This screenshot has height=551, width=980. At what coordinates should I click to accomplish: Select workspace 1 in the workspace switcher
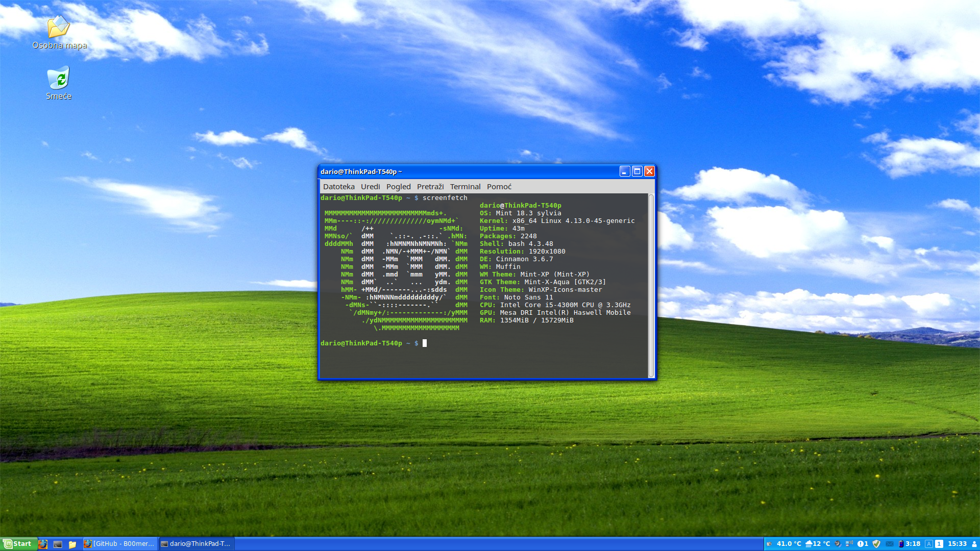pos(939,544)
